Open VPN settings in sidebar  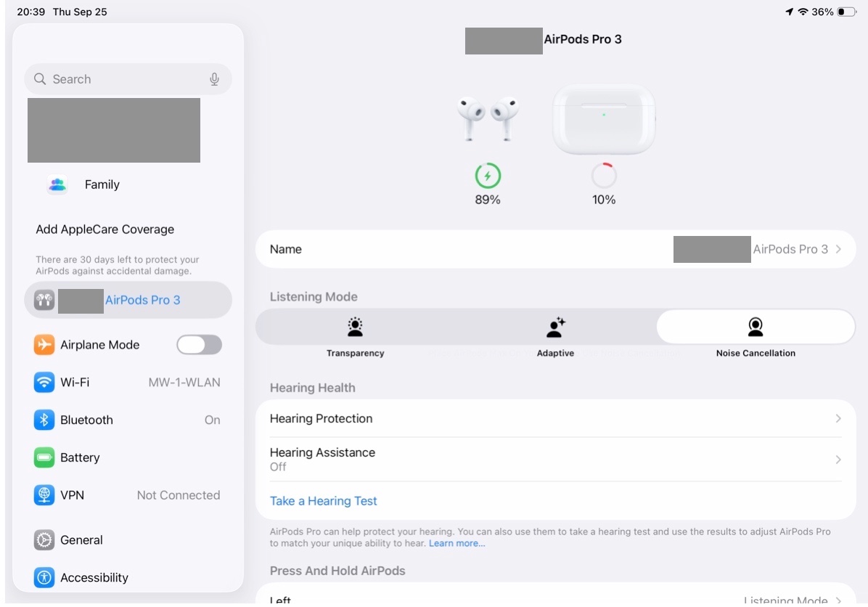click(128, 495)
